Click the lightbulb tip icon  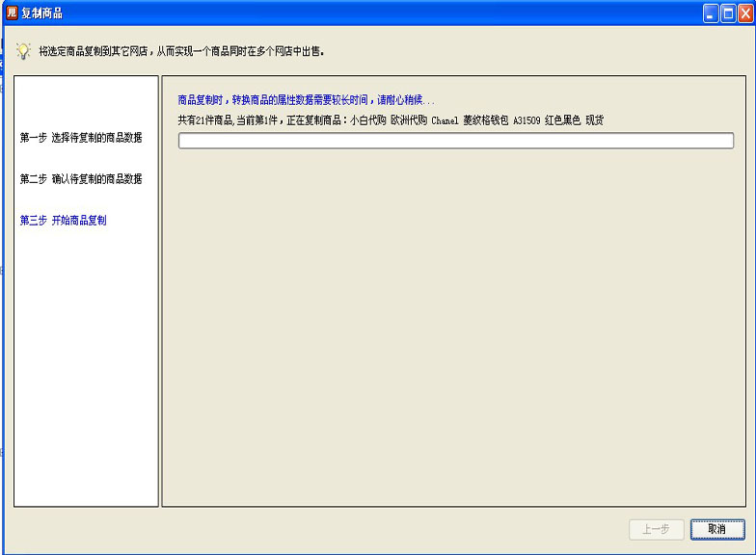[x=23, y=50]
